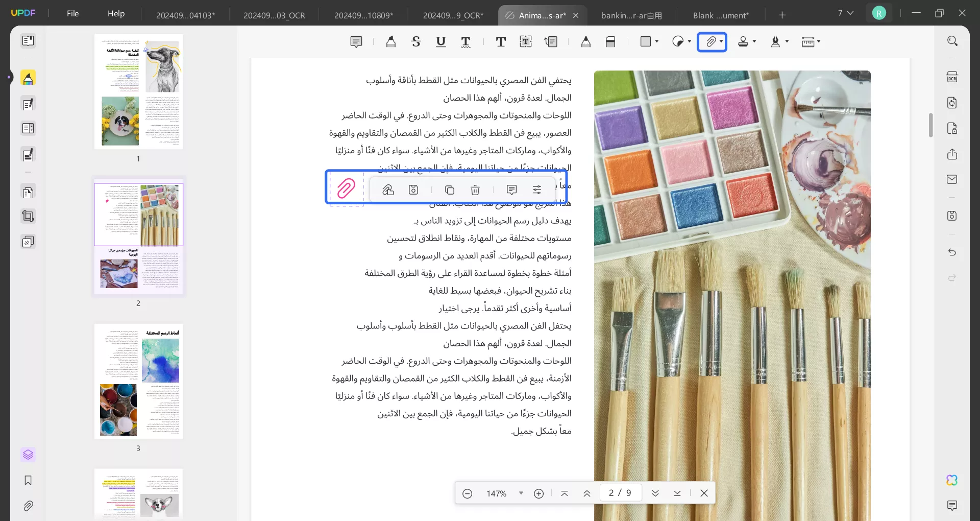Select the sticky note comment tool
Viewport: 980px width, 521px height.
pos(356,42)
